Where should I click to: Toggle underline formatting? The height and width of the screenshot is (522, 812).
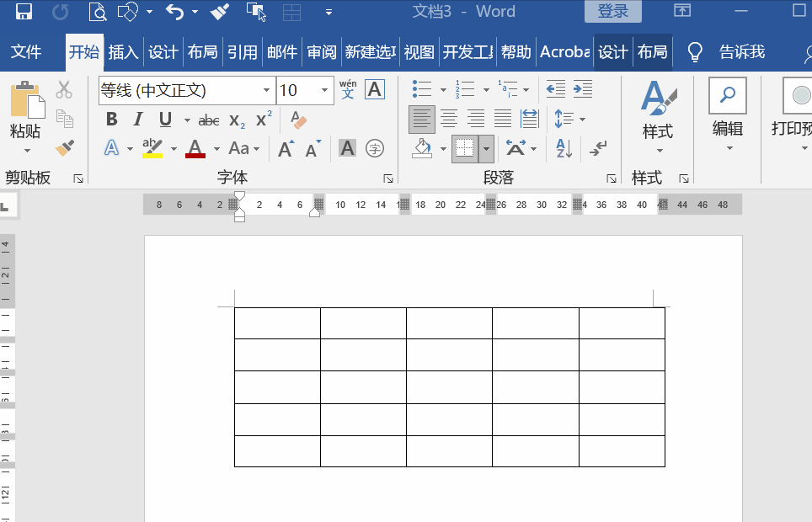coord(165,120)
